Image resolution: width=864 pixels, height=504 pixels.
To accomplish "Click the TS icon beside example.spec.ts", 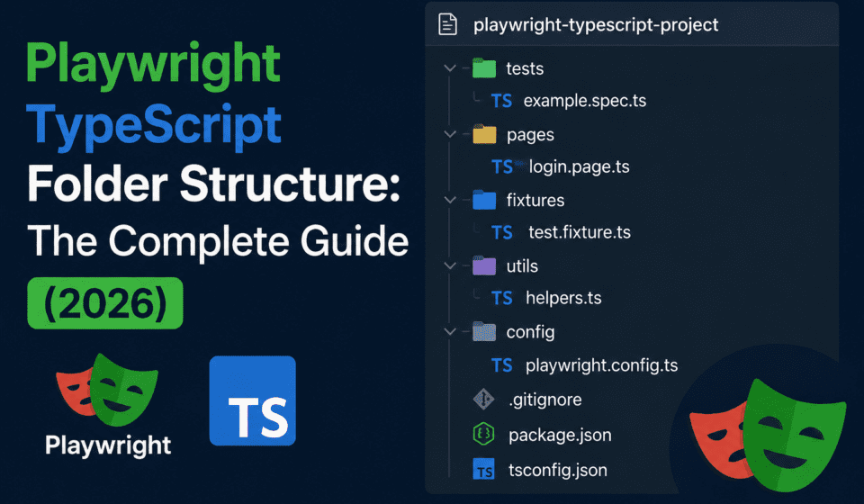I will [501, 101].
